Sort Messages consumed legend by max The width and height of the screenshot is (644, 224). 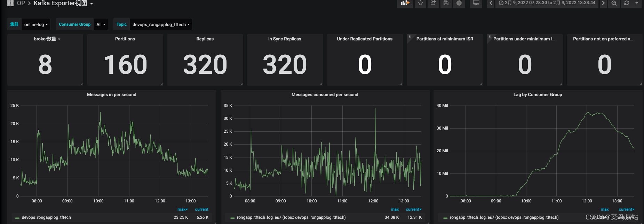[x=395, y=209]
